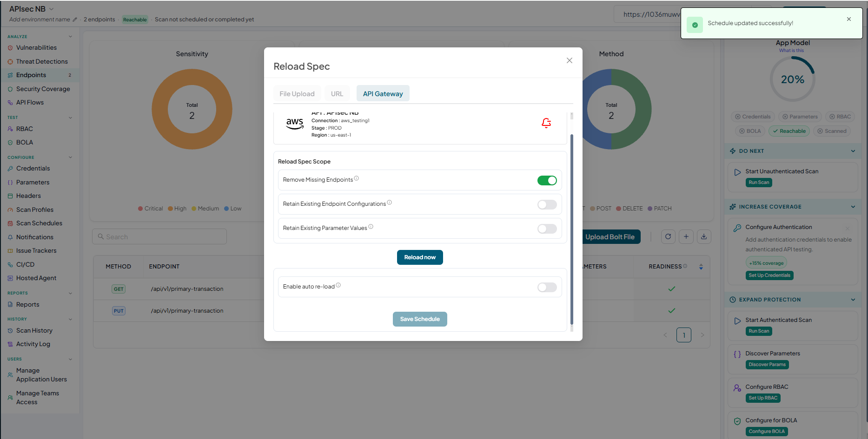The width and height of the screenshot is (868, 439).
Task: Click the Parameters braces icon in sidebar
Action: click(x=10, y=183)
